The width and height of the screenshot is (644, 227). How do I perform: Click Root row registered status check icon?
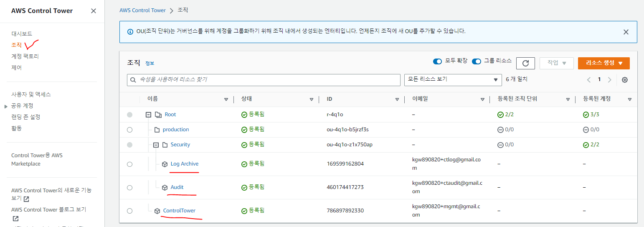pyautogui.click(x=244, y=115)
